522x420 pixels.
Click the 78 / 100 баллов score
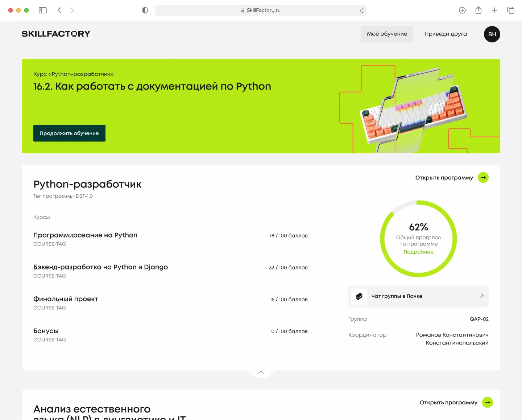288,236
